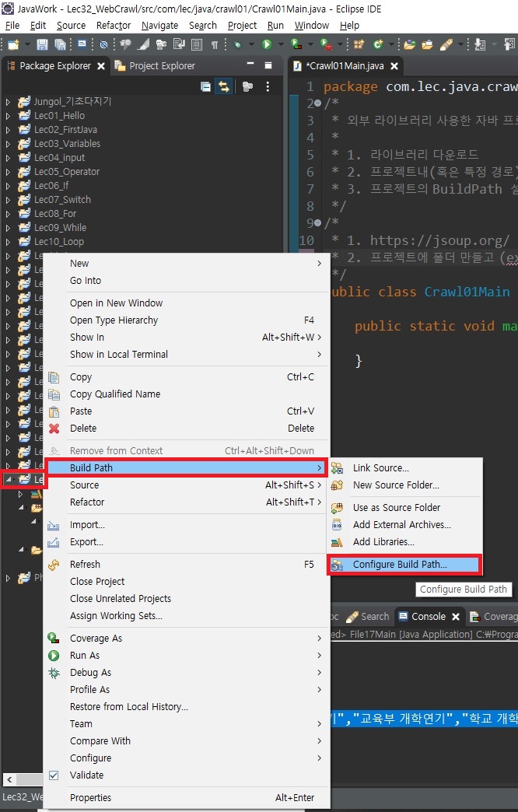Click the New file toolbar icon

pos(13,44)
